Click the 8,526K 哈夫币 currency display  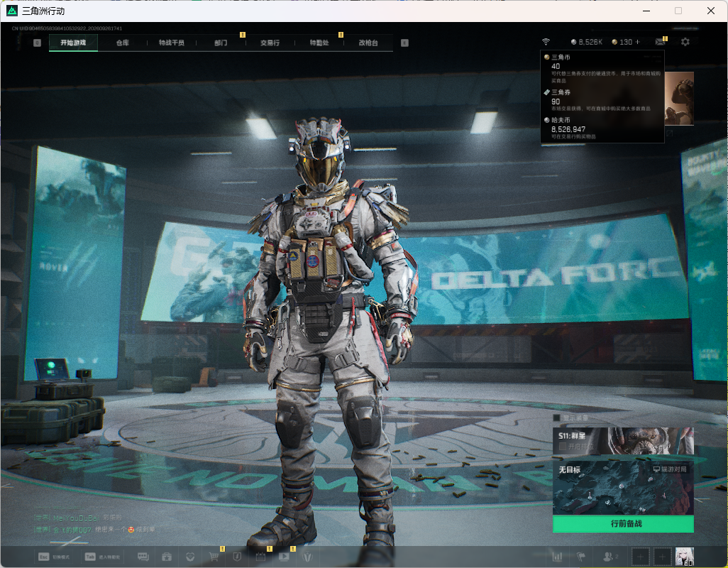(x=586, y=42)
